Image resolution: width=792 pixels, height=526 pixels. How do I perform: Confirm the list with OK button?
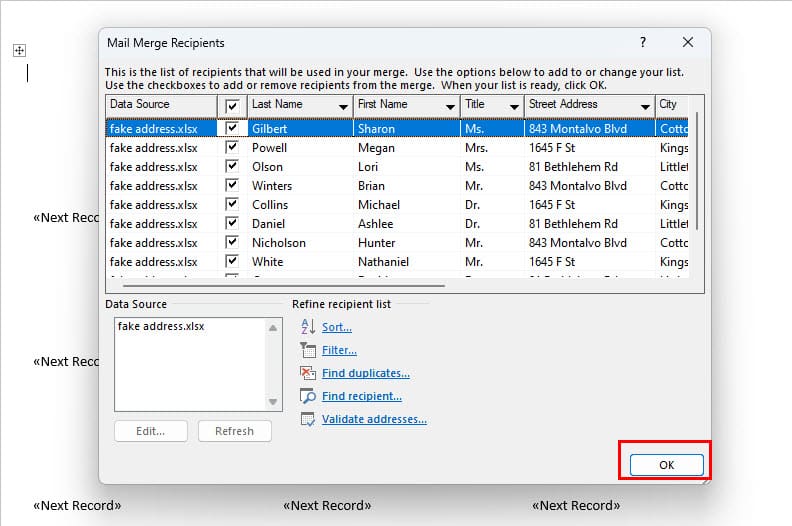(x=666, y=465)
